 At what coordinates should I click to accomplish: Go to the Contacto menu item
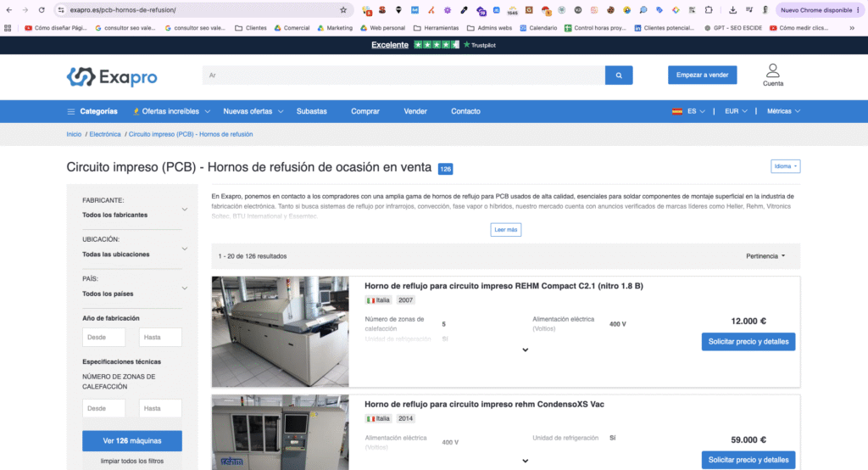pyautogui.click(x=465, y=111)
